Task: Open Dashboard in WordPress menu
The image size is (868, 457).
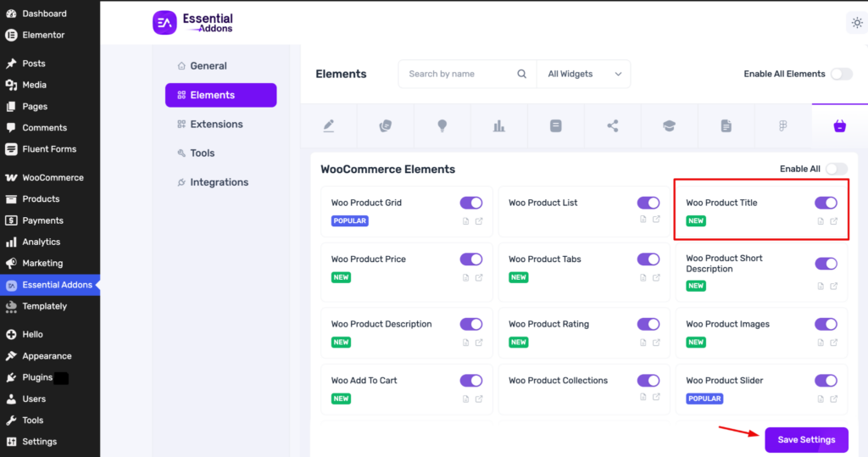Action: point(50,14)
